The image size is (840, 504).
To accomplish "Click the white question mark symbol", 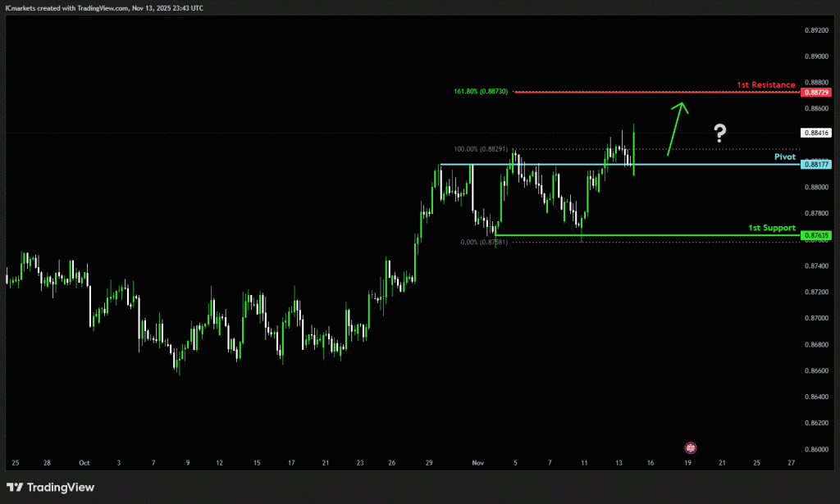I will [719, 133].
